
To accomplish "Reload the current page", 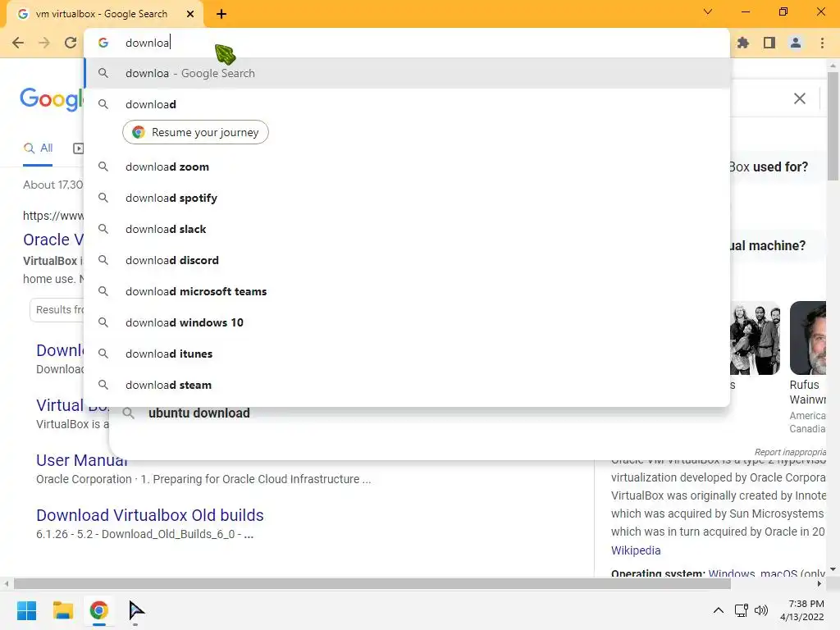I will coord(71,43).
